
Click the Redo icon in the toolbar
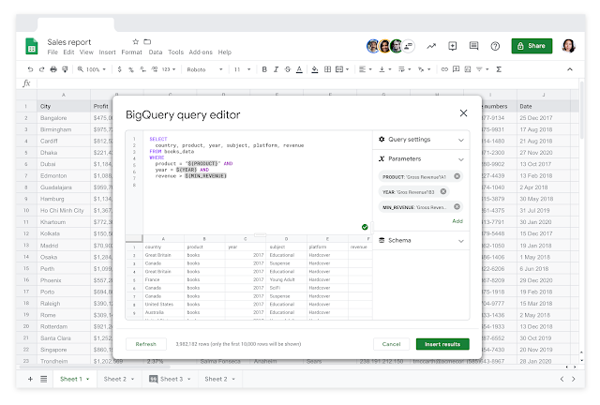(42, 69)
